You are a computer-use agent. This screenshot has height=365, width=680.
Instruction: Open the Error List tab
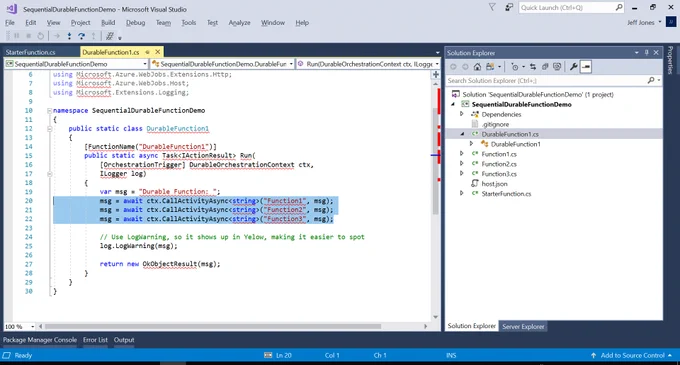[x=95, y=340]
